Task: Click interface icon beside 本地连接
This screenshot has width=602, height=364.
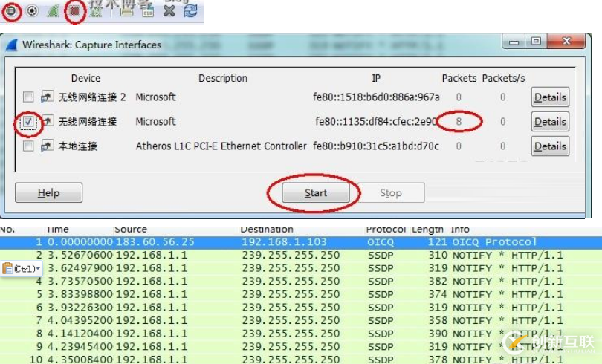Action: click(x=47, y=146)
